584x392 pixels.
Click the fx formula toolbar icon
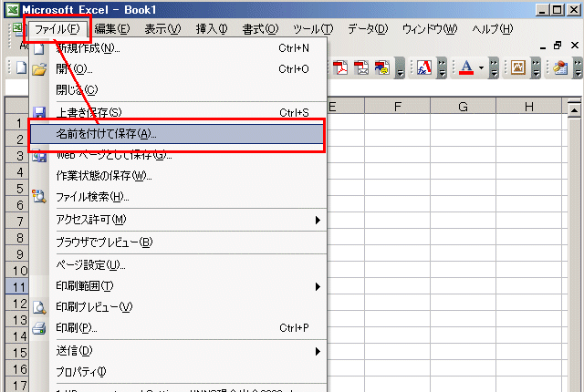coord(424,67)
